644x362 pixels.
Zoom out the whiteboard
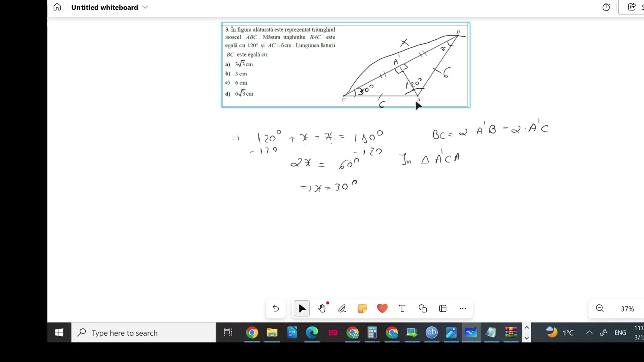600,309
